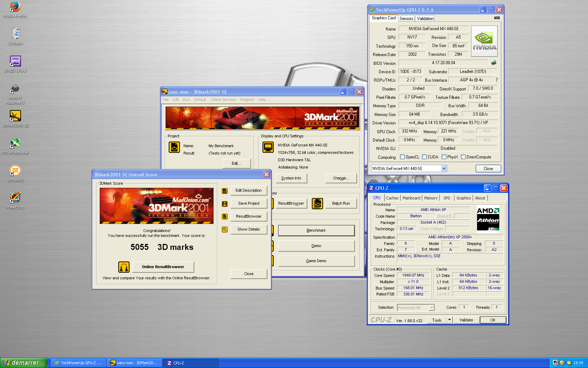This screenshot has height=368, width=588.
Task: Launch 3DMark03 desktop shortcut
Action: coord(15,173)
